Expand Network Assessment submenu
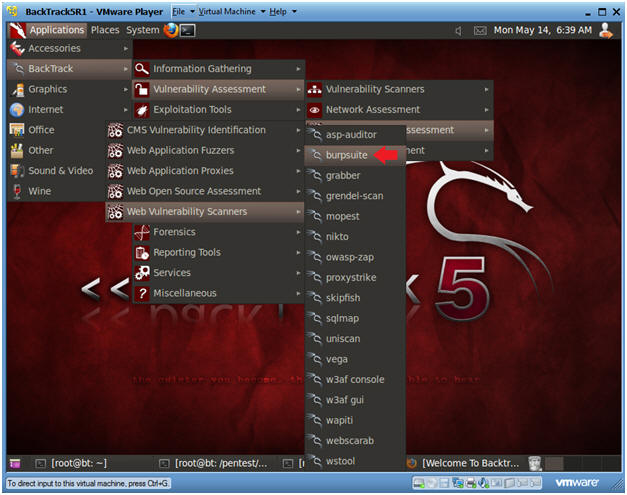 [x=399, y=110]
